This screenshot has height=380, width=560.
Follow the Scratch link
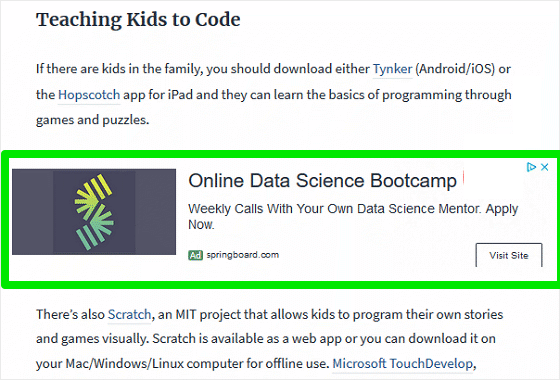pyautogui.click(x=129, y=314)
